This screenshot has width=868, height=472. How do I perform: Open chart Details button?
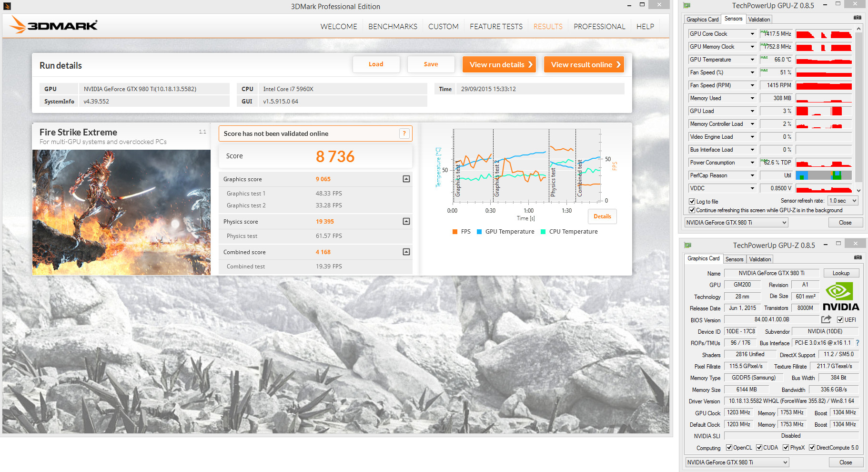click(x=602, y=216)
